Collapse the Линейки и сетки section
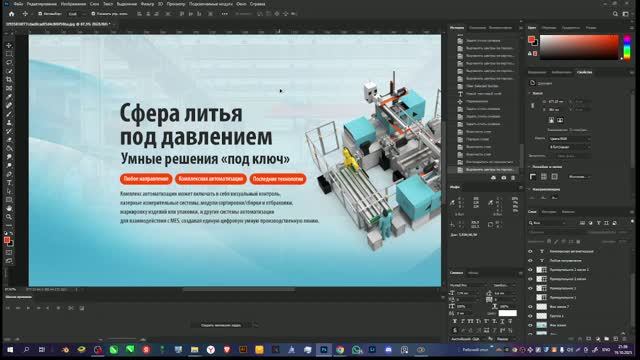640x360 pixels. pyautogui.click(x=530, y=167)
